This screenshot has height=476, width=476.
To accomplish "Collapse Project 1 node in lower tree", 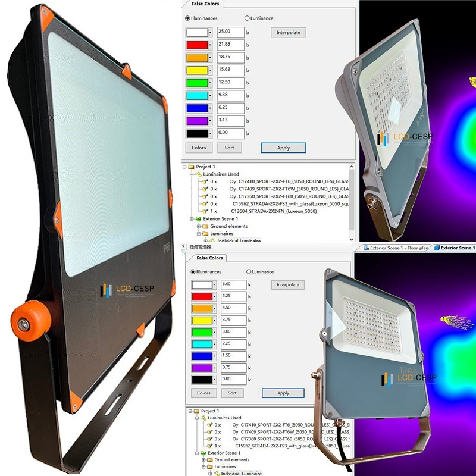I will (x=190, y=411).
